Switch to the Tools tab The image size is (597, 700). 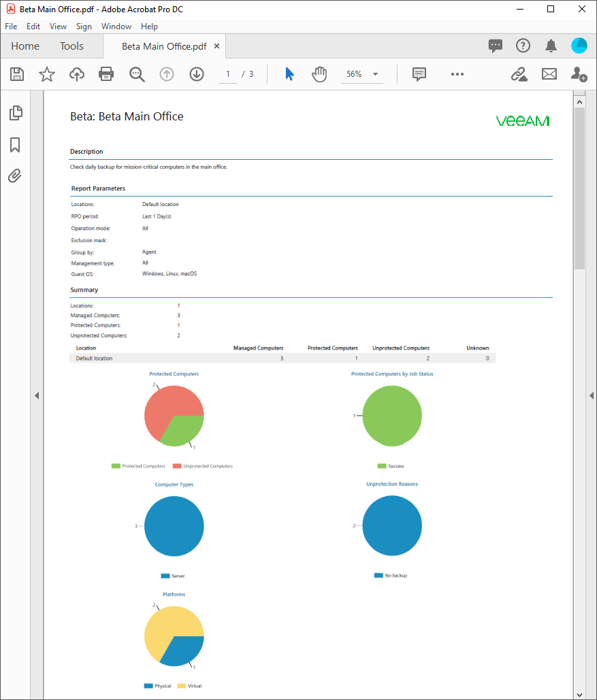[x=71, y=46]
